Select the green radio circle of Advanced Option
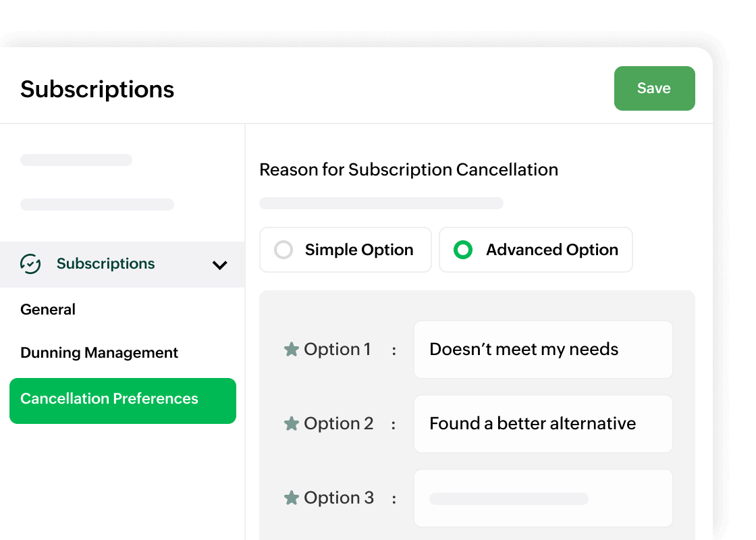This screenshot has height=540, width=756. tap(464, 250)
